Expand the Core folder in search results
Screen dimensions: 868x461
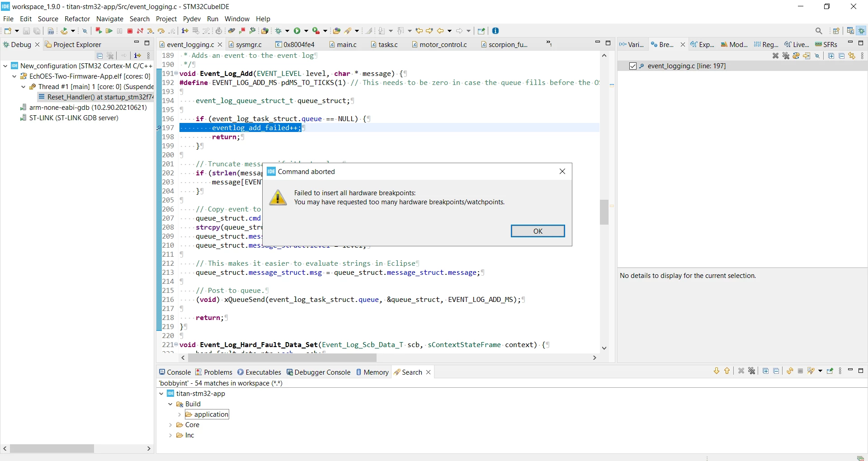tap(170, 425)
